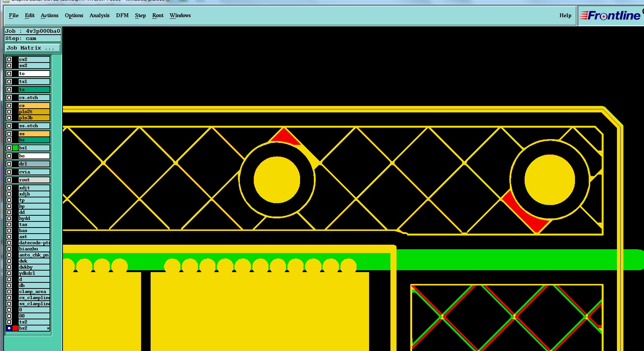Select the dd layer name

34,212
